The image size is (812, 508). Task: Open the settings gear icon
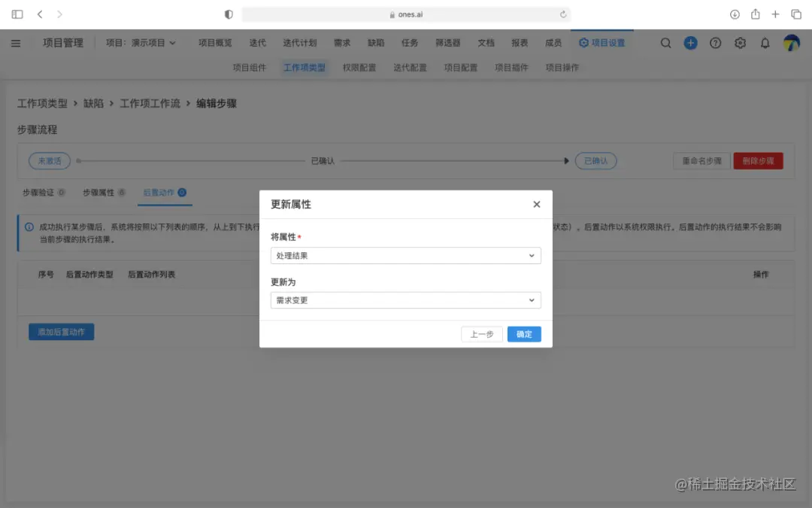click(740, 43)
